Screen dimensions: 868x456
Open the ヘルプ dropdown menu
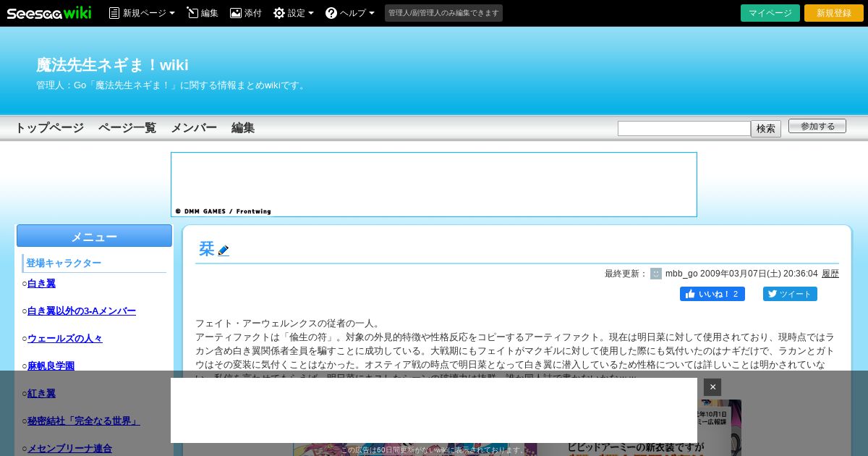click(x=350, y=13)
